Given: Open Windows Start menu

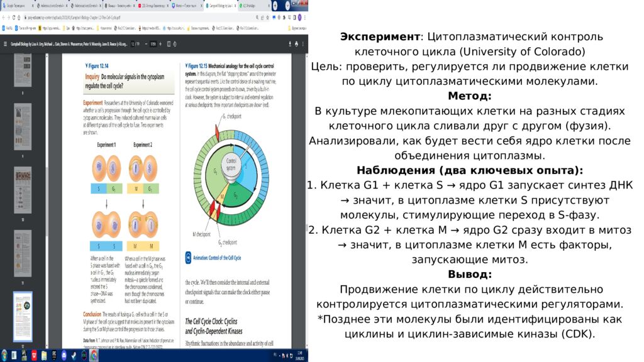Looking at the screenshot, I should pyautogui.click(x=5, y=355).
